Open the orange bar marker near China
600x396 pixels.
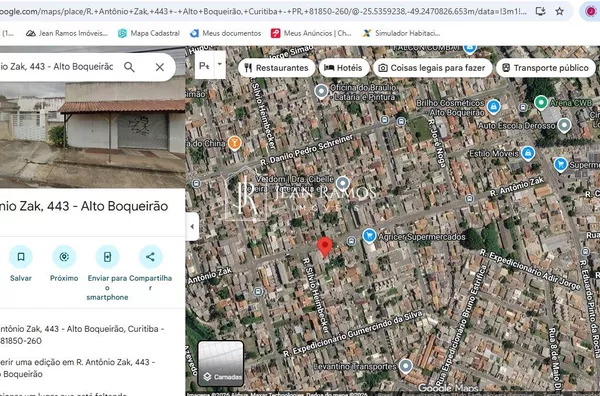pos(234,143)
